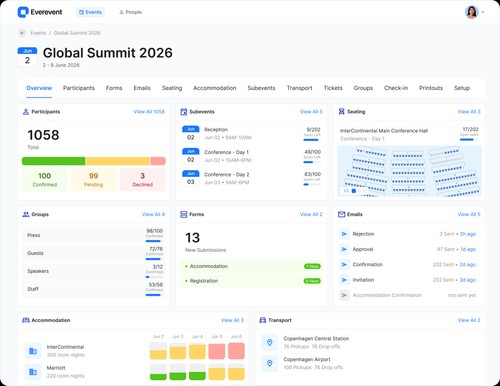The height and width of the screenshot is (386, 500).
Task: Click the Conference Day 2 Jun 03 badge
Action: 191,178
